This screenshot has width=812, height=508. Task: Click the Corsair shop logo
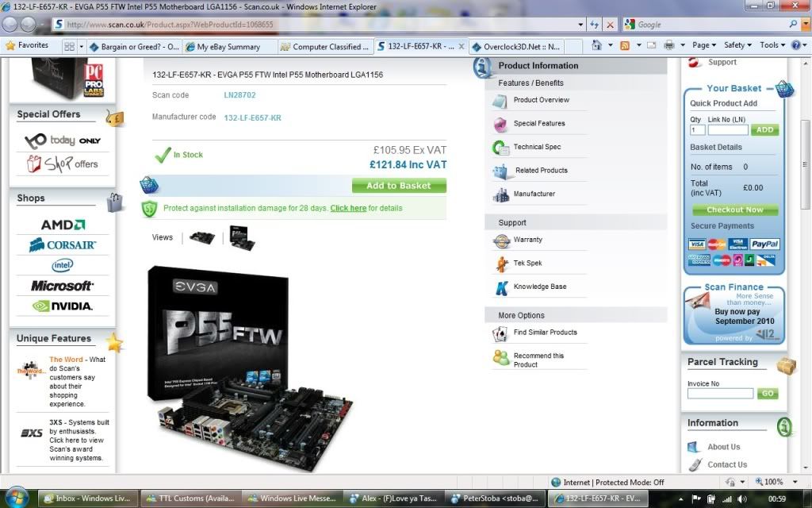click(x=63, y=244)
